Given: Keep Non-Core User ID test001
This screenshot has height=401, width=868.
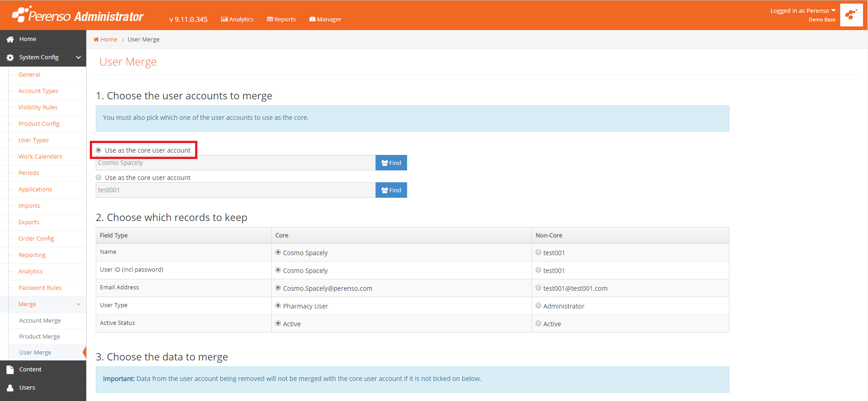Looking at the screenshot, I should pyautogui.click(x=538, y=270).
